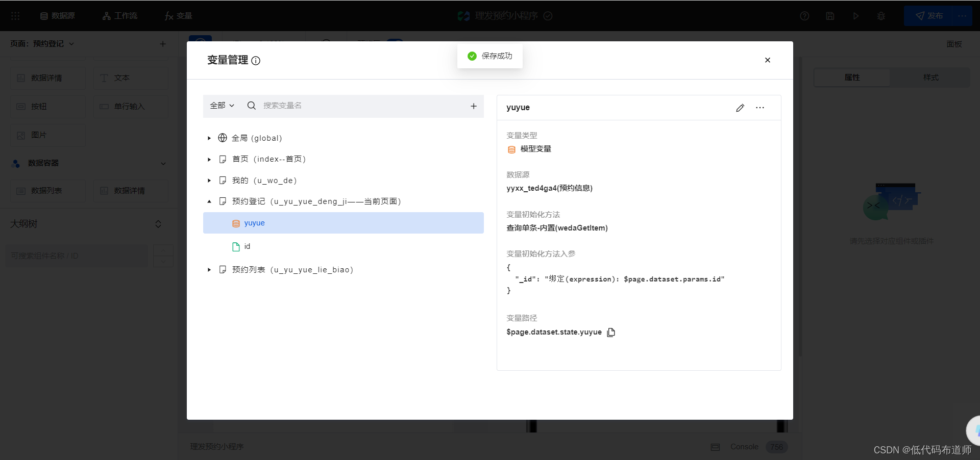Screen dimensions: 980x460
Task: Click the app title 理发预约小程序
Action: pos(506,16)
